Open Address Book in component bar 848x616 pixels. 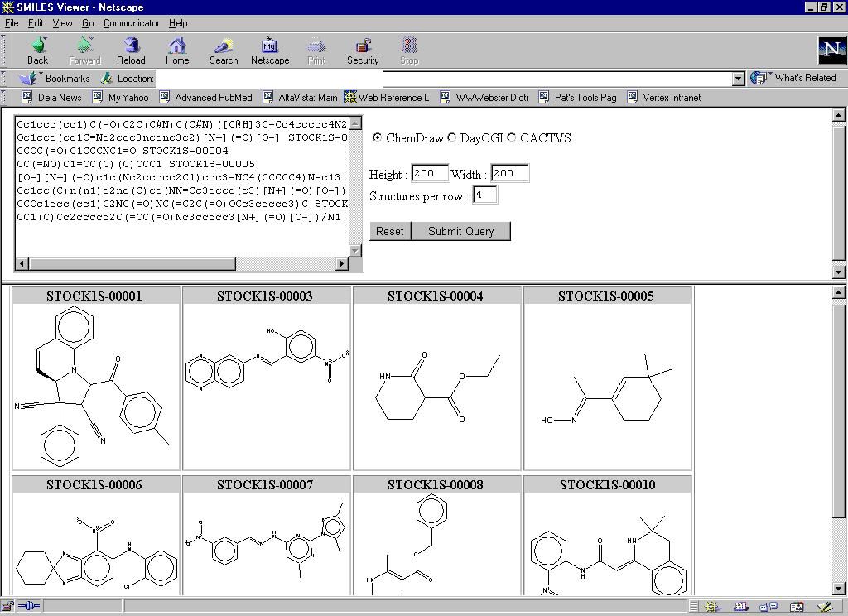796,607
